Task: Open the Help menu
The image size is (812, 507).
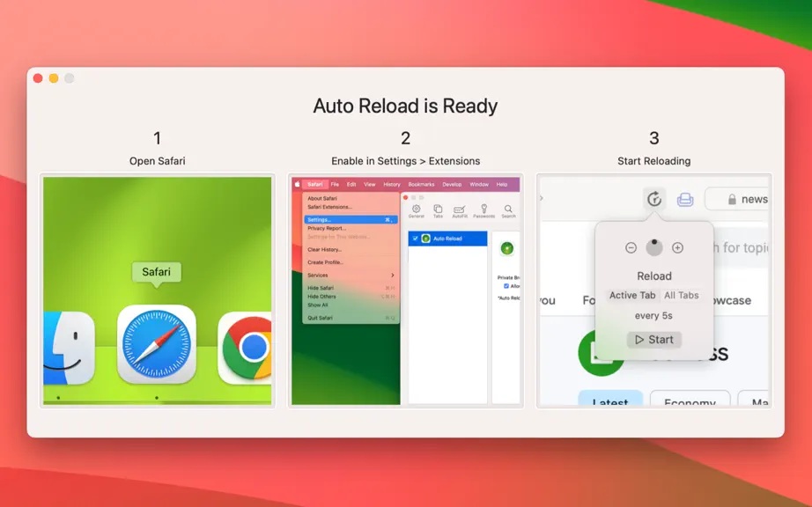Action: point(502,184)
